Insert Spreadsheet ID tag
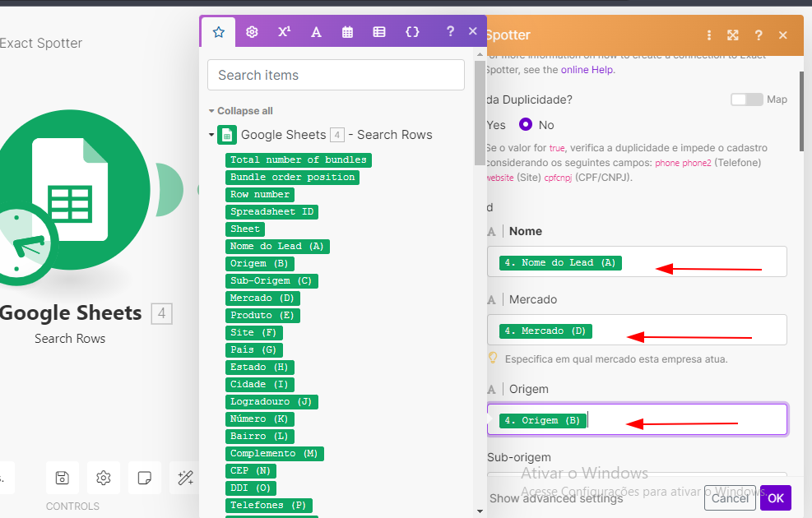Viewport: 812px width, 518px height. pyautogui.click(x=271, y=211)
